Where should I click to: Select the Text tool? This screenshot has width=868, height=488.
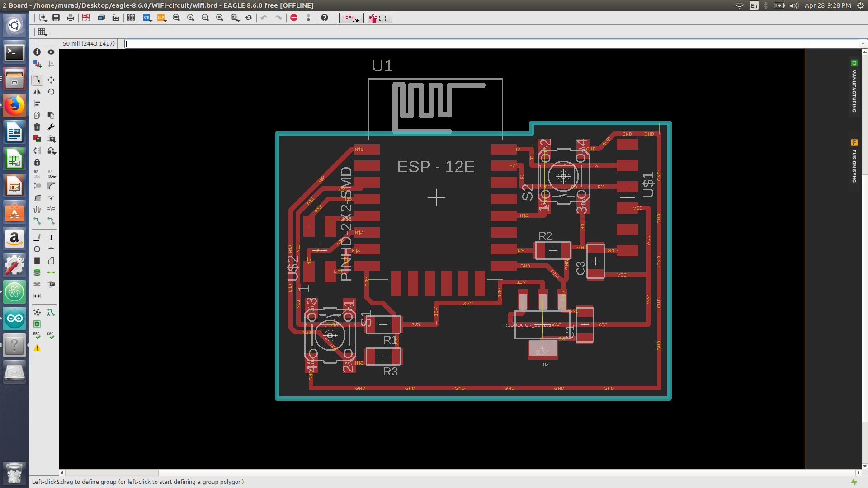51,237
